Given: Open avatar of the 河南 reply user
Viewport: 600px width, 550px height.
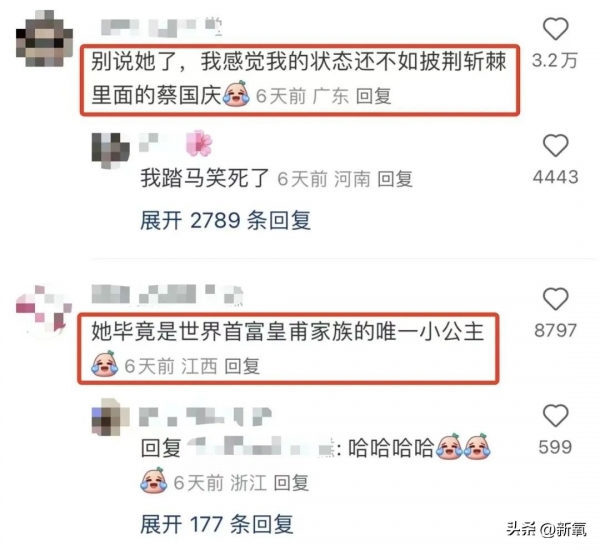Looking at the screenshot, I should pyautogui.click(x=111, y=150).
